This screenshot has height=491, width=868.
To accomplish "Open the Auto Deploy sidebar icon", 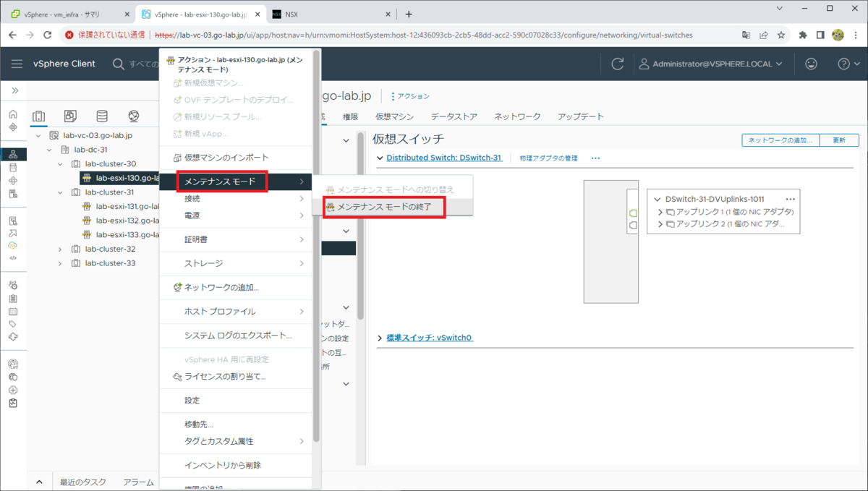I will tap(13, 233).
